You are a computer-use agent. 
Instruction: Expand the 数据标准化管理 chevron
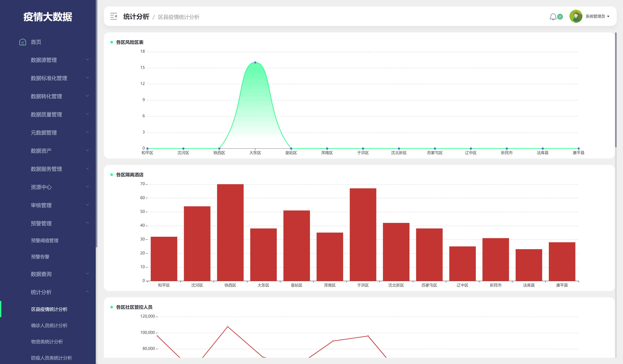point(87,78)
